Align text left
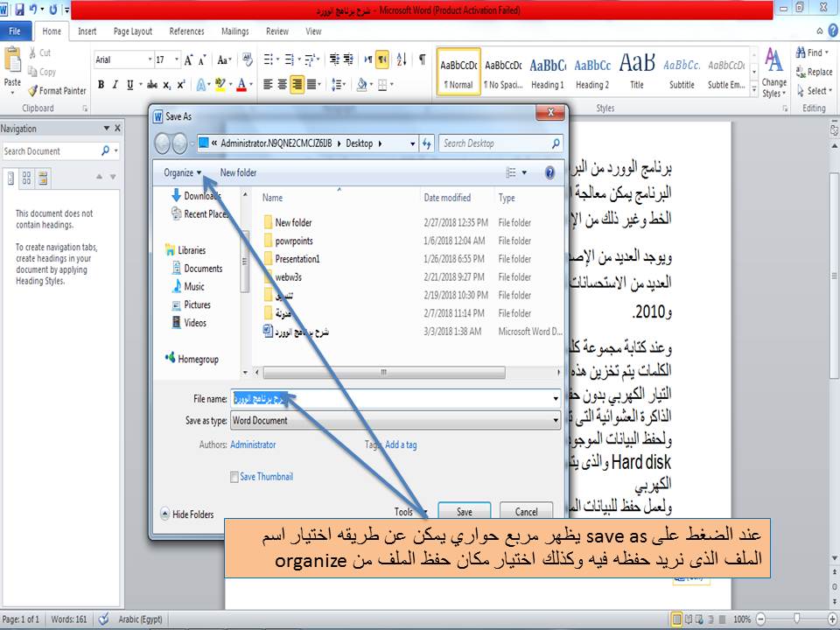The height and width of the screenshot is (630, 840). 268,85
